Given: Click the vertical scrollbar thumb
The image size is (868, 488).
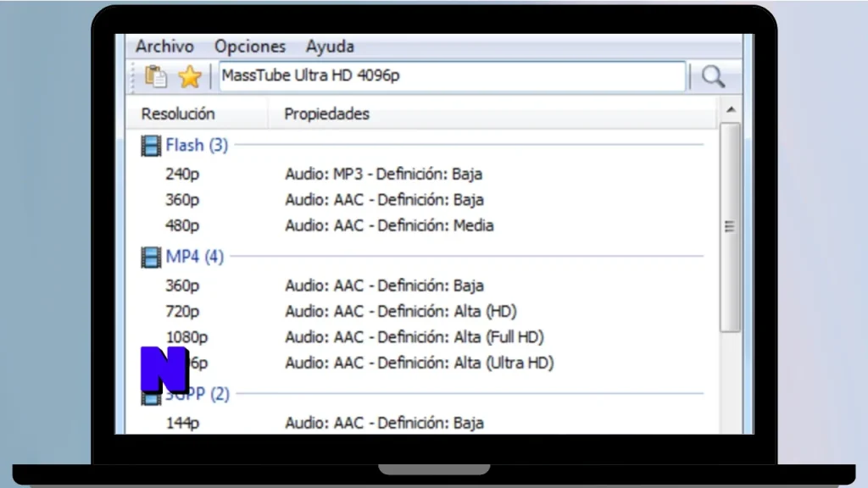Looking at the screenshot, I should click(x=730, y=227).
